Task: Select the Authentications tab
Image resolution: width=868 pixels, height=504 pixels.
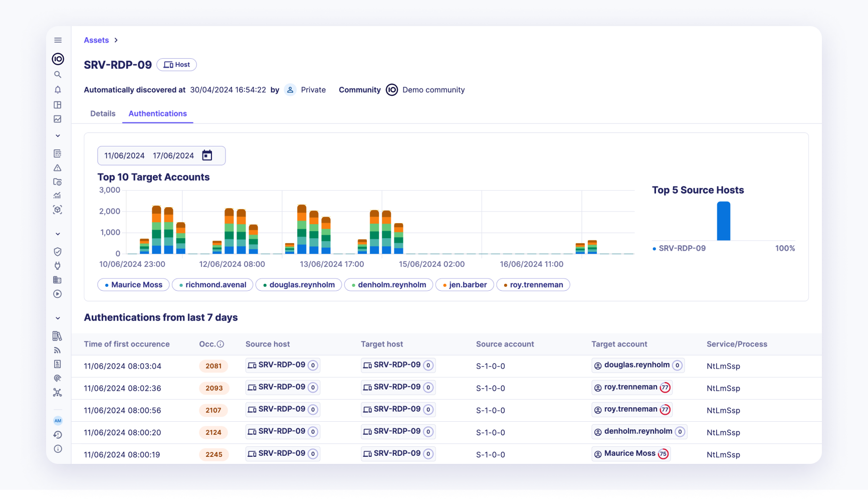Action: pos(157,114)
